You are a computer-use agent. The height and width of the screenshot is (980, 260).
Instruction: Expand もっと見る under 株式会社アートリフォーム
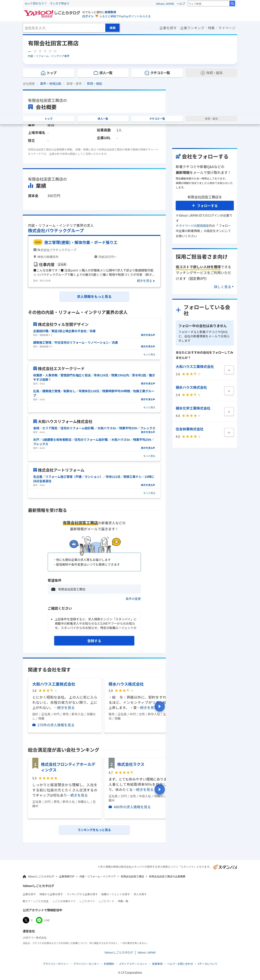pos(149,493)
